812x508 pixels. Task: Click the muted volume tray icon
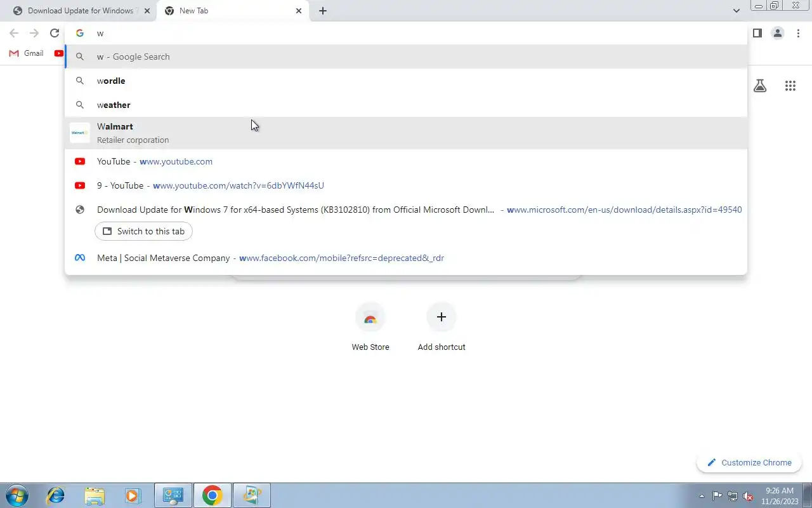point(748,496)
